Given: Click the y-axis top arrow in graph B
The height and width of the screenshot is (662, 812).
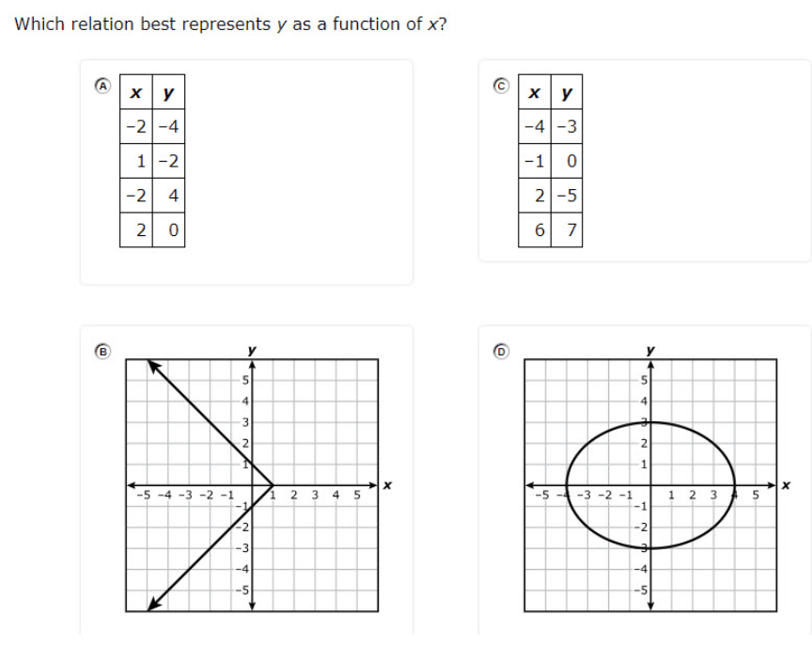Looking at the screenshot, I should 252,364.
